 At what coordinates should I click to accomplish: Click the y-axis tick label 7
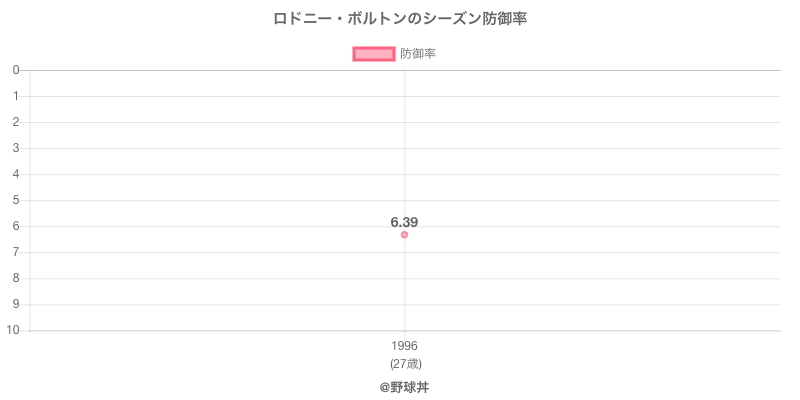pos(16,252)
